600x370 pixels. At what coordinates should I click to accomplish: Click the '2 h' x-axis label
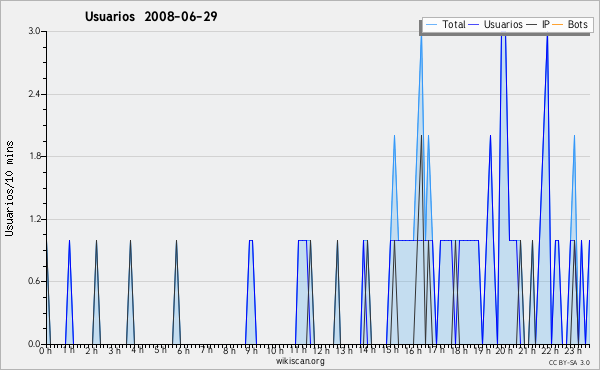91,350
